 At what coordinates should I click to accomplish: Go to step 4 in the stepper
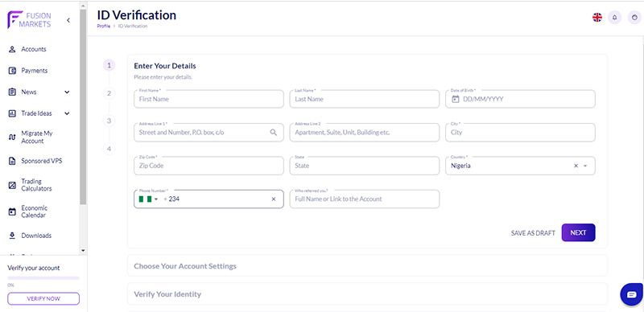coord(109,149)
